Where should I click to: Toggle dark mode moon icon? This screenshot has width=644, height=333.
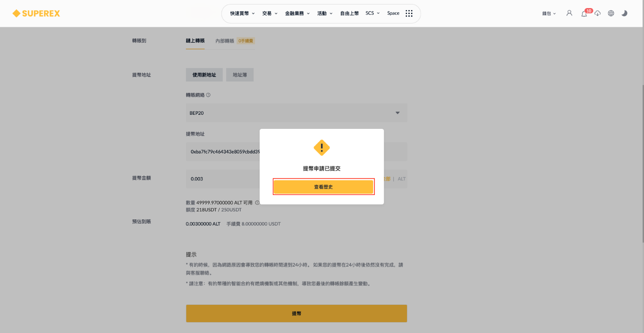point(624,13)
